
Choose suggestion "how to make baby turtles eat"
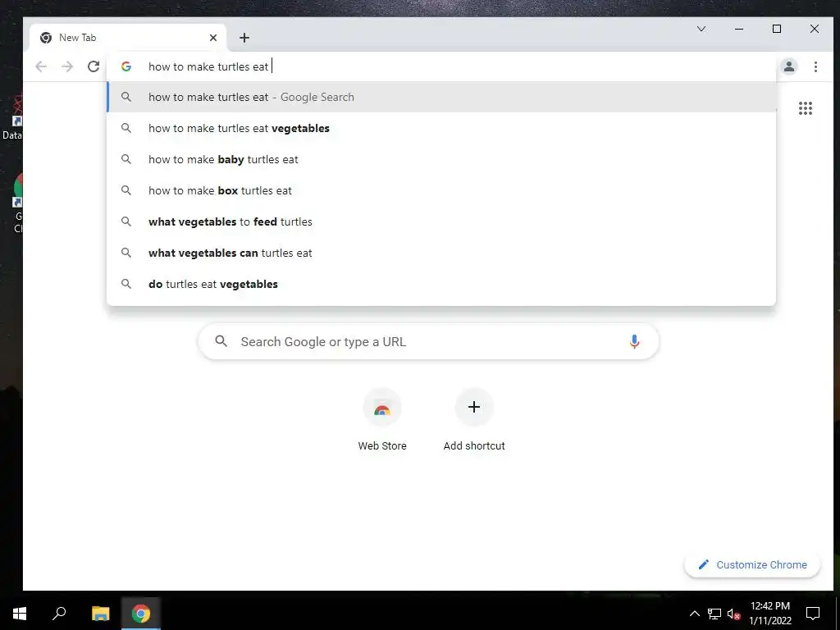[441, 159]
